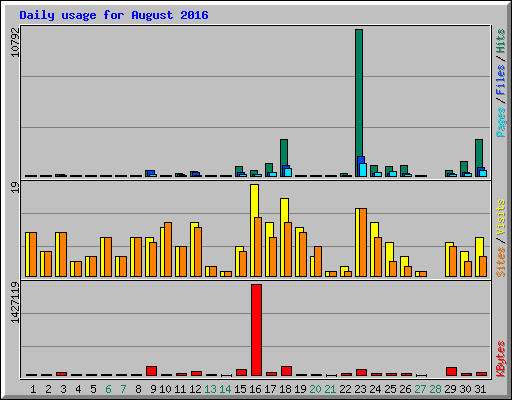The width and height of the screenshot is (512, 400).
Task: Click the day label '29' on x-axis
Action: pyautogui.click(x=450, y=389)
